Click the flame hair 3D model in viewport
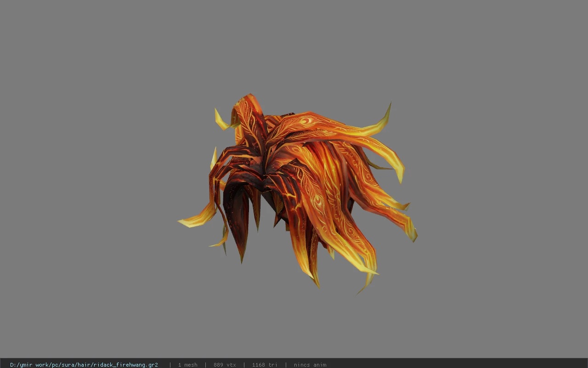588x368 pixels. pyautogui.click(x=298, y=193)
